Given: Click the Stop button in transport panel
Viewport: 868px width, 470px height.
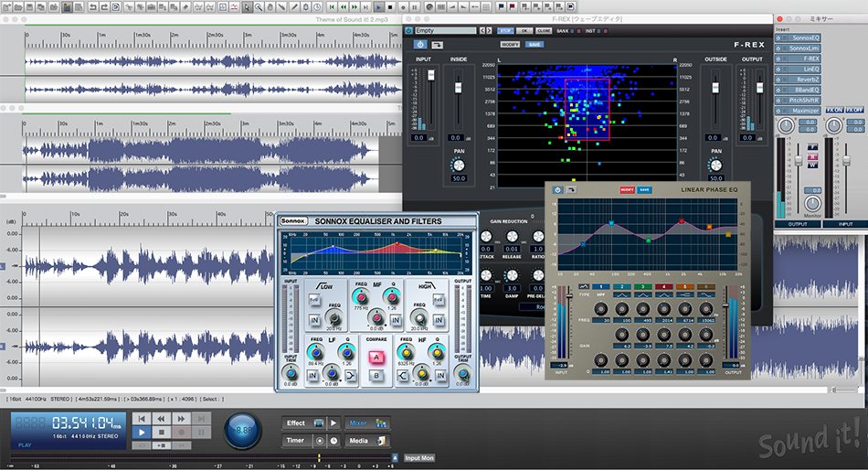Looking at the screenshot, I should tap(162, 433).
